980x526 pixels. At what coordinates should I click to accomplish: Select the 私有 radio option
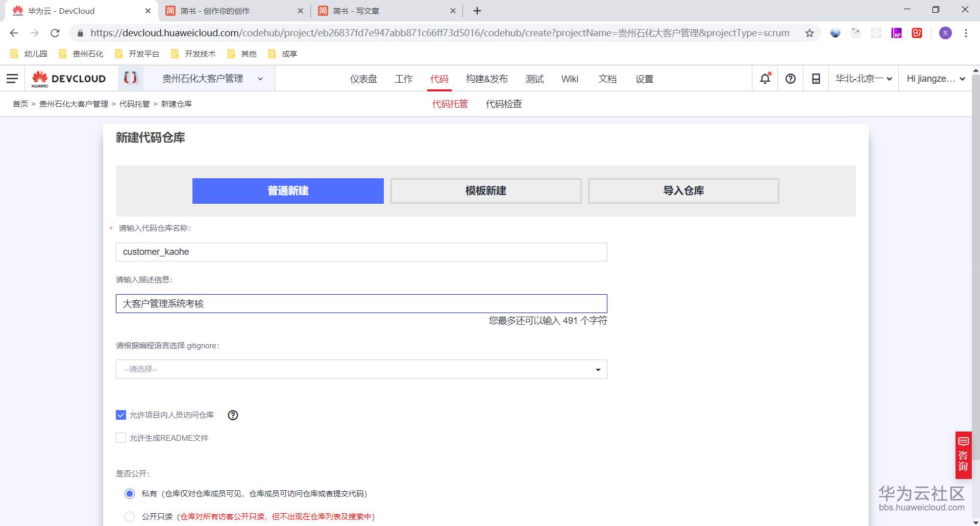pos(130,493)
